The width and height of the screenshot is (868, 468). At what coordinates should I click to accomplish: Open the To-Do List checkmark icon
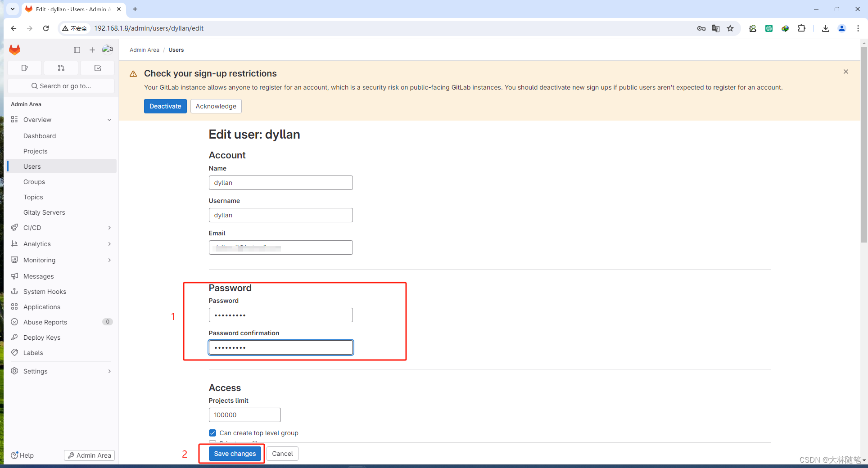tap(97, 67)
